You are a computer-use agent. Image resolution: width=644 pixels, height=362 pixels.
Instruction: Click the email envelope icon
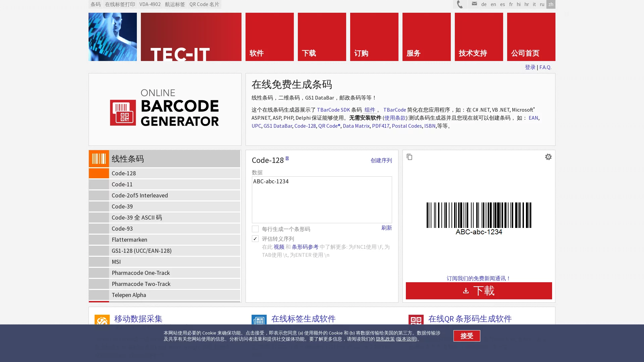pos(474,4)
